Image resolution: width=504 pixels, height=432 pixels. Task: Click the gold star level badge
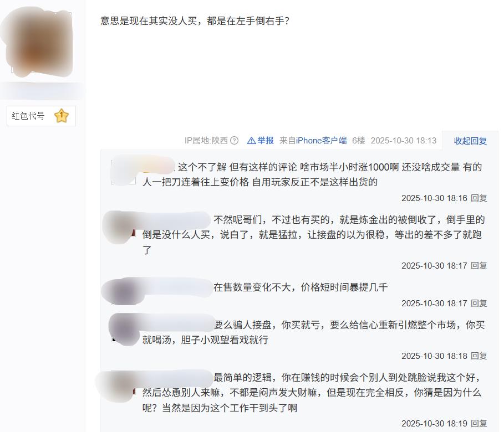[62, 116]
